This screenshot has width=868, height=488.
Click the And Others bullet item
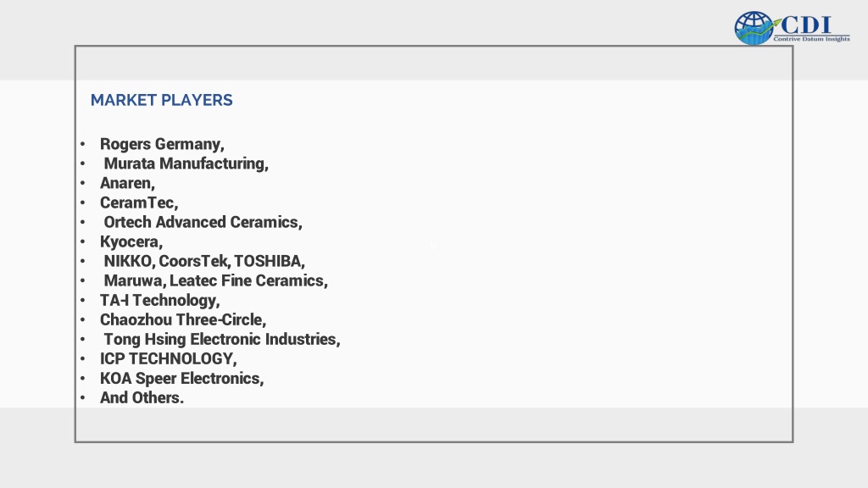(x=142, y=398)
